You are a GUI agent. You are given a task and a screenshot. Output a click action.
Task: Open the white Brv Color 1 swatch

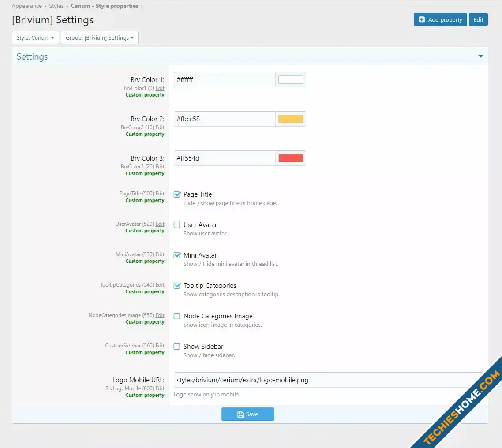click(290, 80)
